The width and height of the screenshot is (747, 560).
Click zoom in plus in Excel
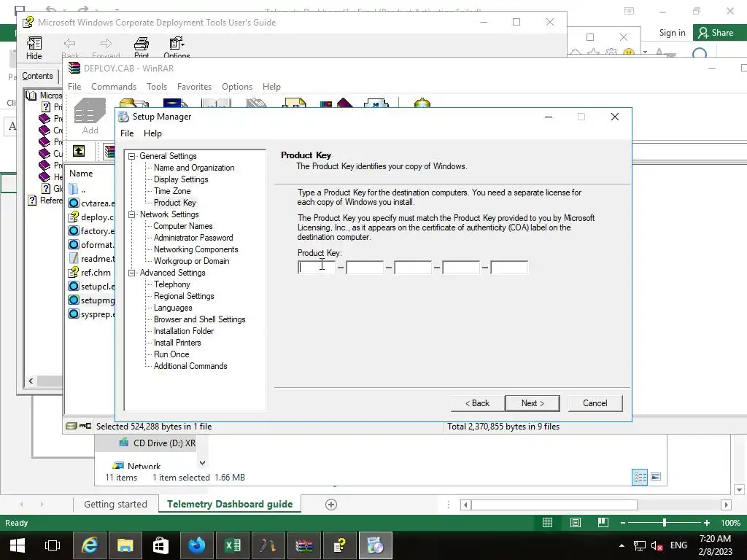coord(706,523)
